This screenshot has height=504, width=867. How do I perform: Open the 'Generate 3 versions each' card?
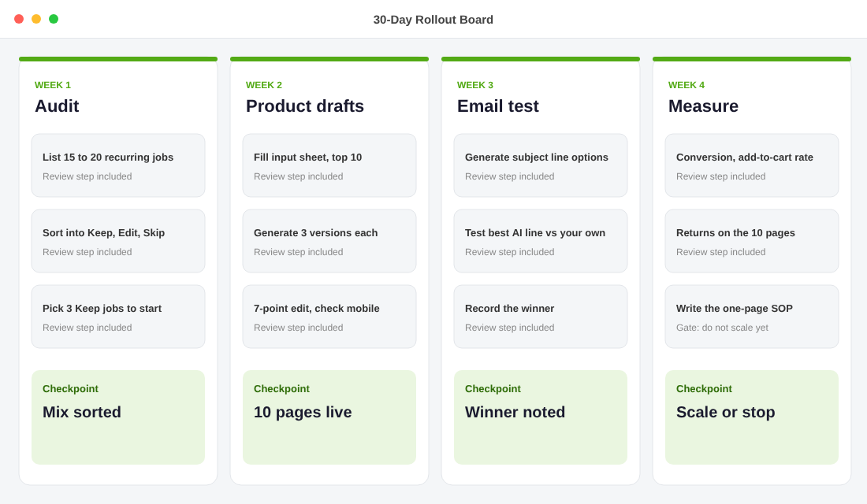pos(329,241)
